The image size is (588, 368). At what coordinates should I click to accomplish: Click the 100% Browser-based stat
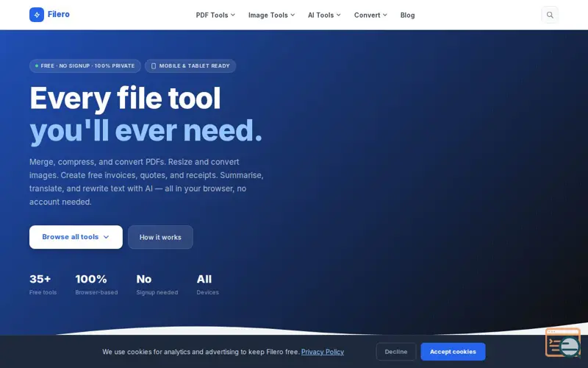[96, 284]
